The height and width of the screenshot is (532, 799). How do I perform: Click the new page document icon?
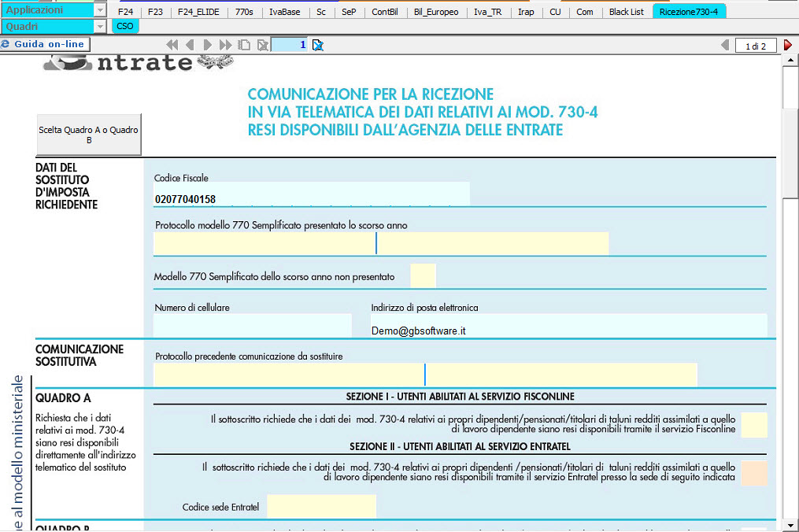[244, 45]
